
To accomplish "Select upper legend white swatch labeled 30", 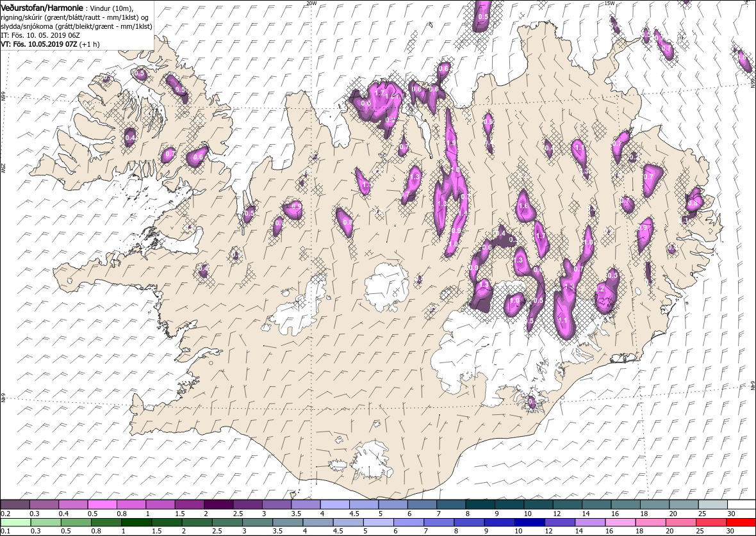I will click(741, 505).
